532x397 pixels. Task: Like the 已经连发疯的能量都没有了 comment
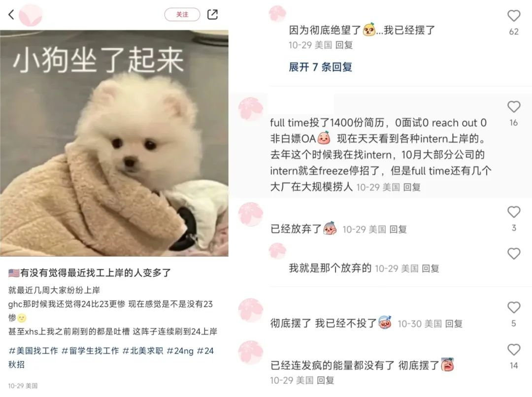(x=514, y=350)
